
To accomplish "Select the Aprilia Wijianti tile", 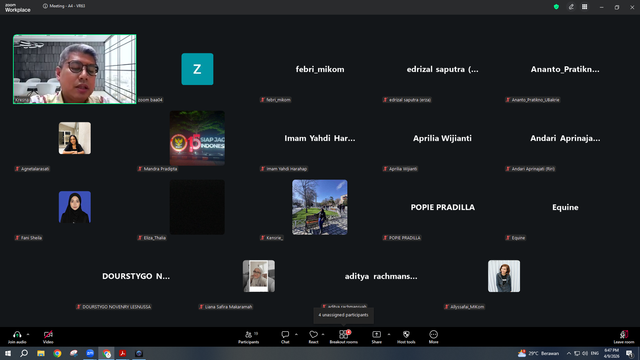I will pyautogui.click(x=442, y=138).
